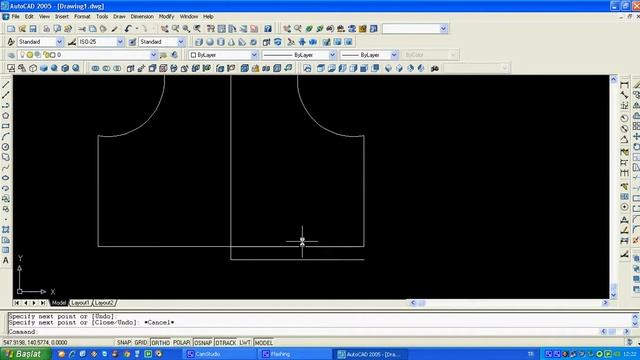The height and width of the screenshot is (360, 640).
Task: Open the layer list dropdown
Action: tap(153, 55)
